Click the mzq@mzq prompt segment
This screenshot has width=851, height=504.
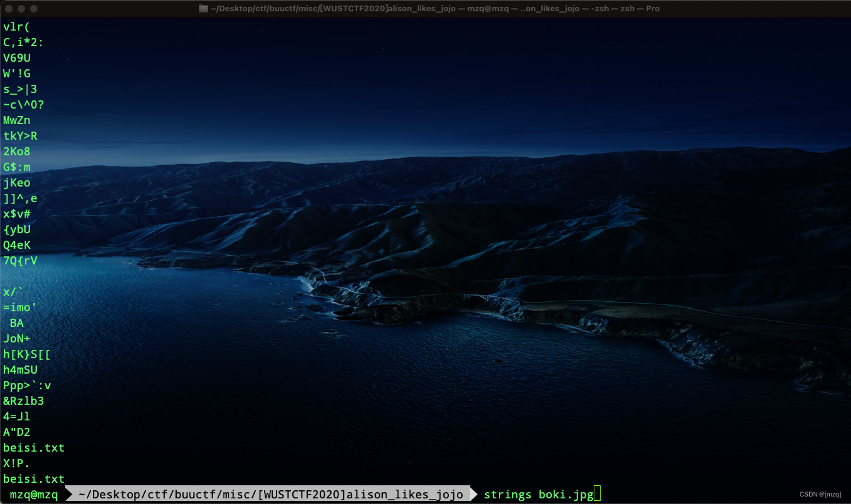34,495
